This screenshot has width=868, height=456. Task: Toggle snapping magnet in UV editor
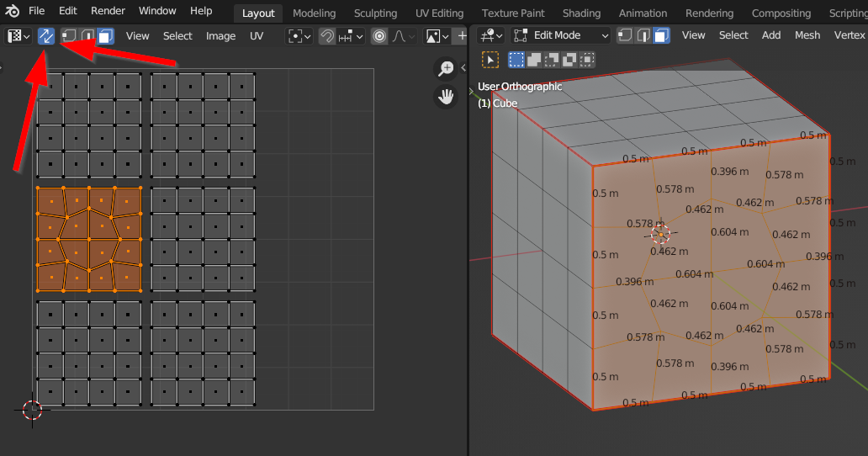coord(327,36)
